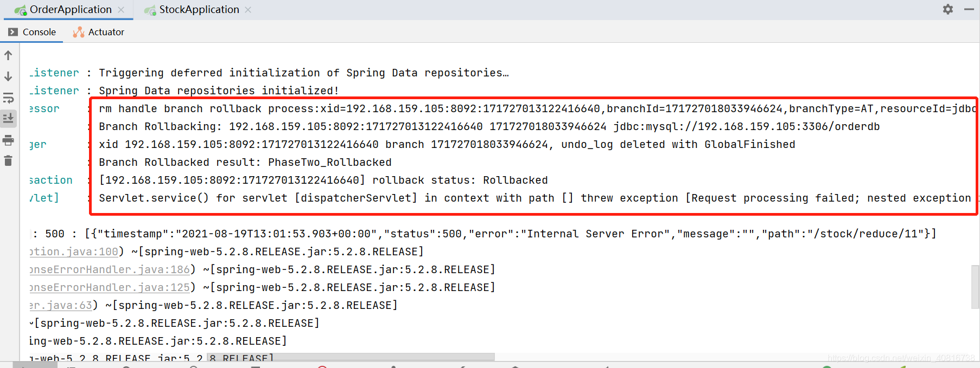Toggle soft-wrap for console output

pyautogui.click(x=8, y=98)
